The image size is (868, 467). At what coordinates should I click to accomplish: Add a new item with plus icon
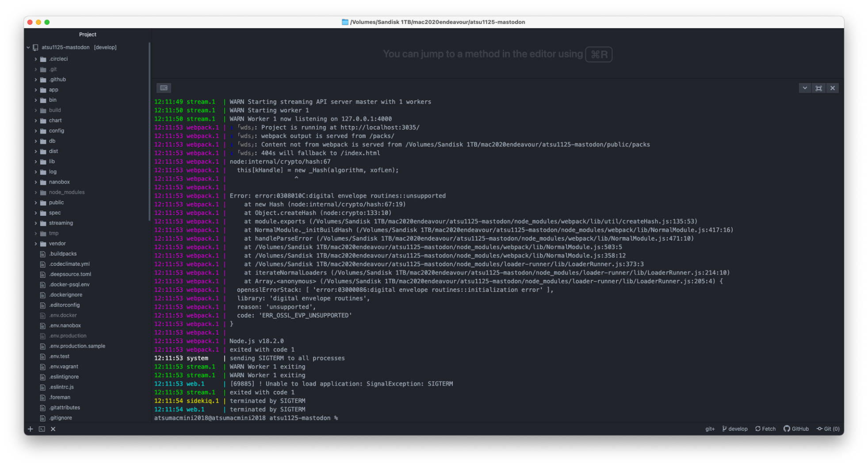[31, 429]
